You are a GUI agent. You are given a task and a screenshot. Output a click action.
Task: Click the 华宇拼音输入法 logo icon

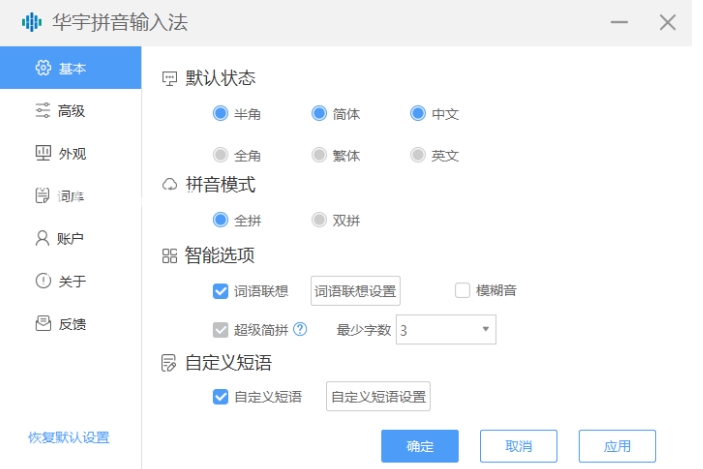(x=32, y=22)
